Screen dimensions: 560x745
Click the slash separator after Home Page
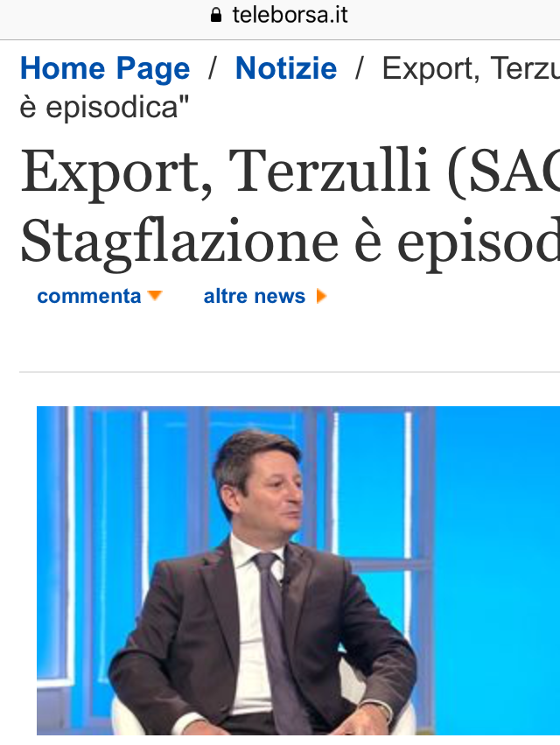[213, 68]
